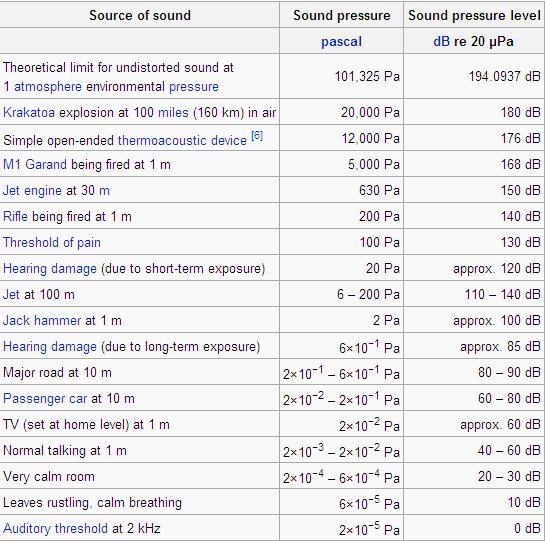Viewport: 545px width, 541px height.
Task: Click footnote reference [6]
Action: coord(257,135)
